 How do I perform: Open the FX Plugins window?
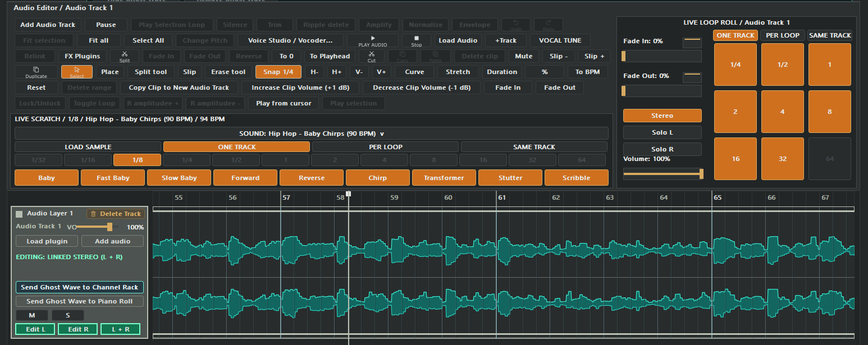coord(82,56)
